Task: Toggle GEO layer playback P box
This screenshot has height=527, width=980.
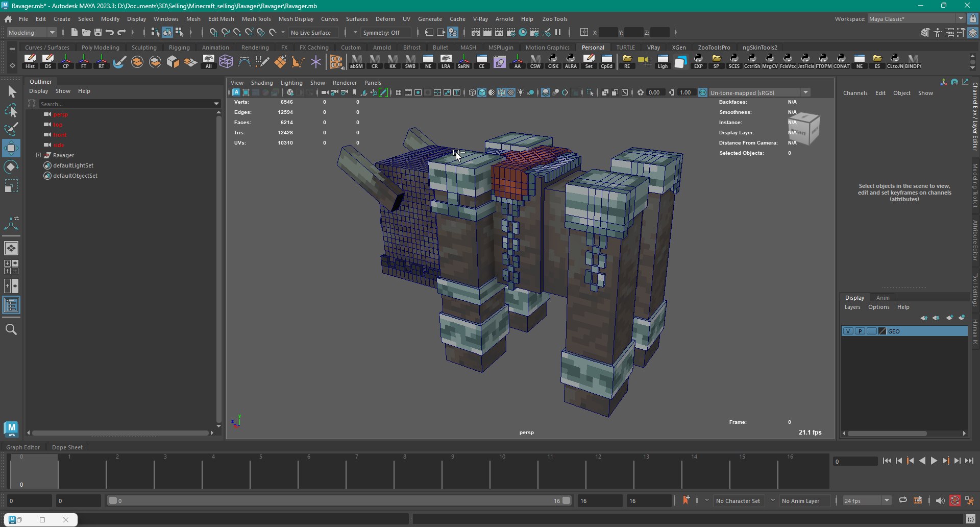Action: tap(860, 331)
